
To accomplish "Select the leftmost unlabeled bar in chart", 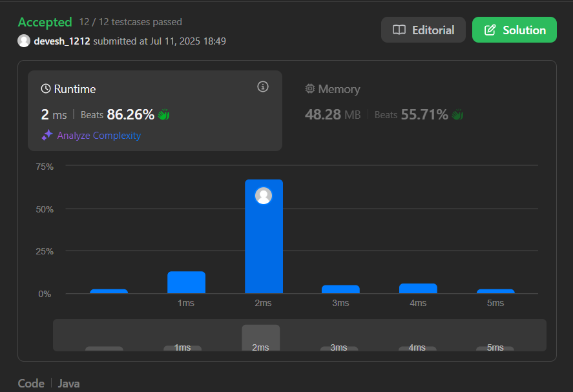I will [109, 291].
